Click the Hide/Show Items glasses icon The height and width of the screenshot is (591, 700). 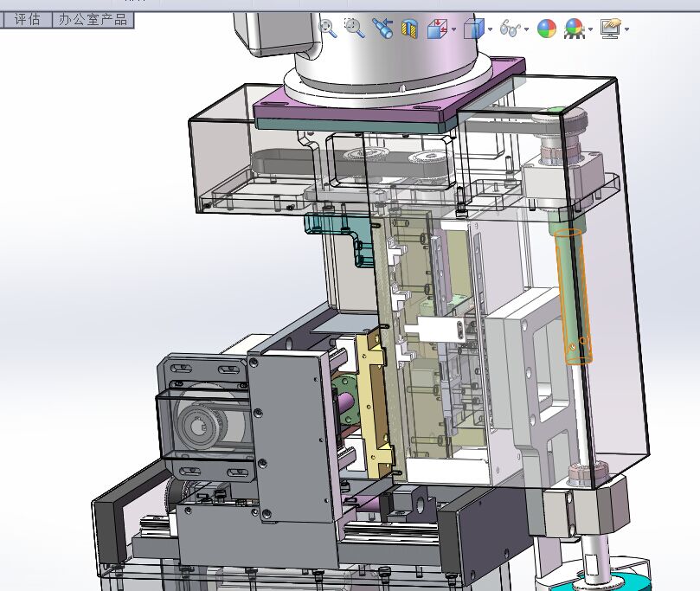click(510, 29)
